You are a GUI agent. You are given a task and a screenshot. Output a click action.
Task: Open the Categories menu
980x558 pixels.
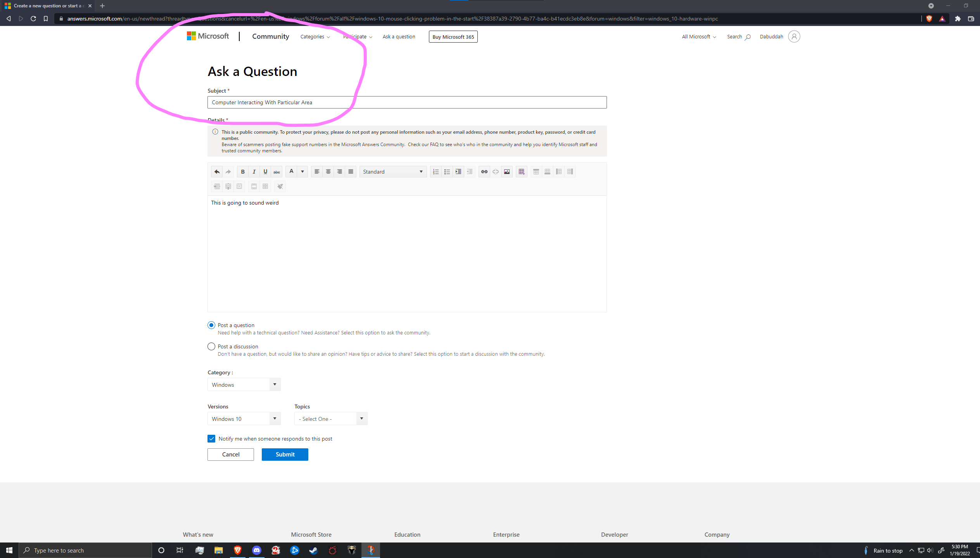click(315, 36)
